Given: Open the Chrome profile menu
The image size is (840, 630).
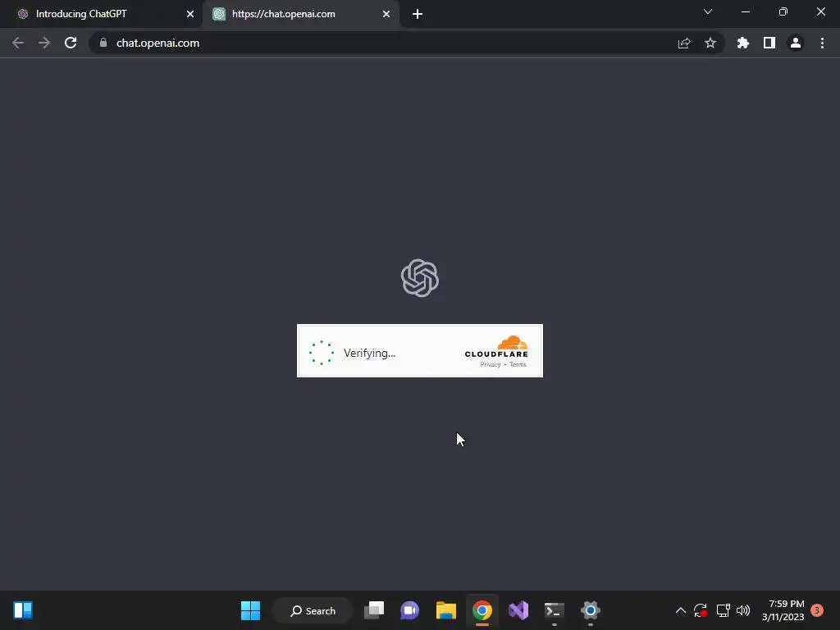Looking at the screenshot, I should 796,43.
